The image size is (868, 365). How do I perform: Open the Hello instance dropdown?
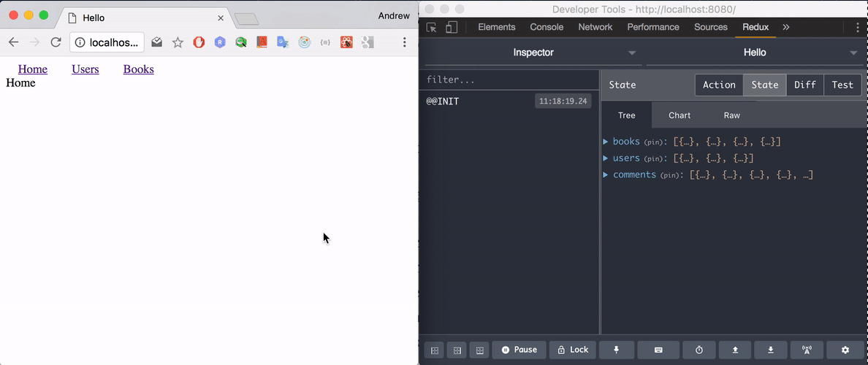click(755, 53)
